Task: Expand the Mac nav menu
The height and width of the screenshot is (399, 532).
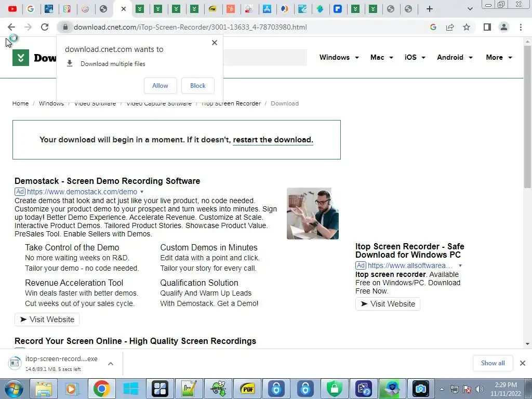Action: 382,57
